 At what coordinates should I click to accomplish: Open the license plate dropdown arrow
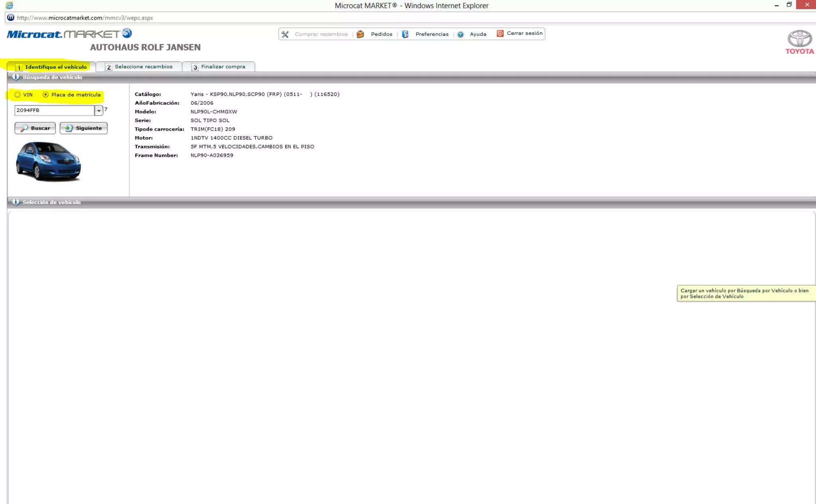click(98, 111)
